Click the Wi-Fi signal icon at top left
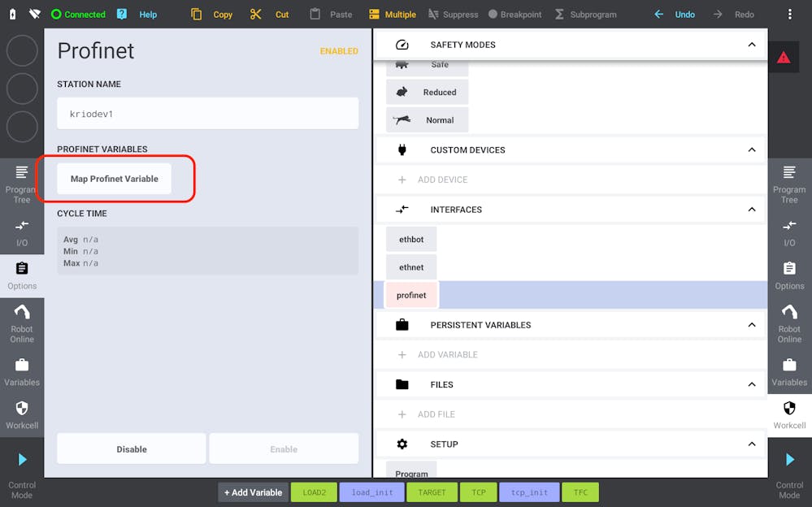812x507 pixels. pyautogui.click(x=35, y=14)
